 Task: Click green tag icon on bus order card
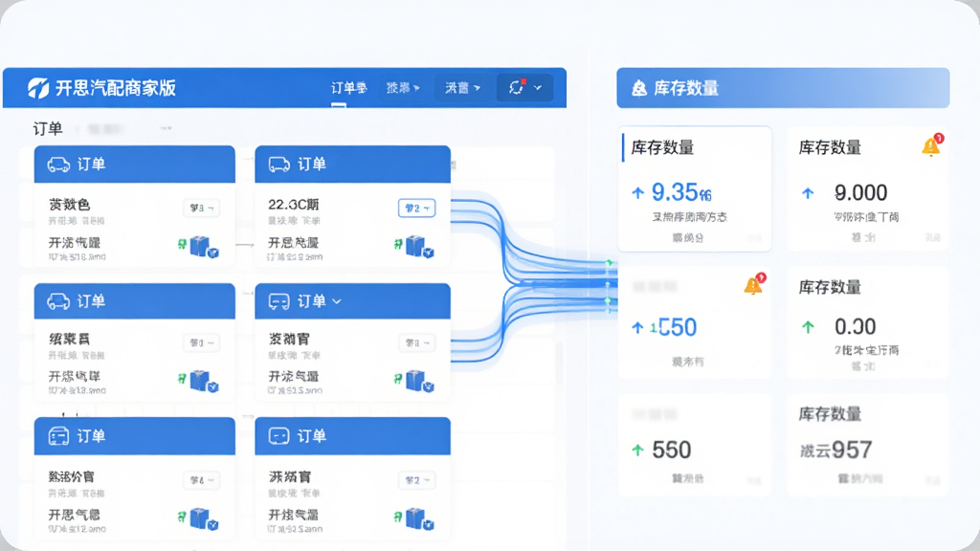tap(182, 517)
